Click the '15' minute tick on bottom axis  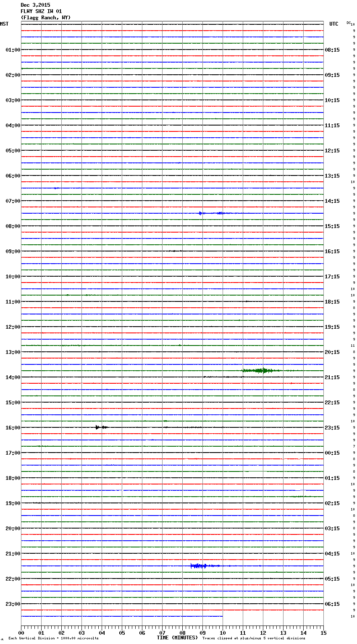coord(323,633)
